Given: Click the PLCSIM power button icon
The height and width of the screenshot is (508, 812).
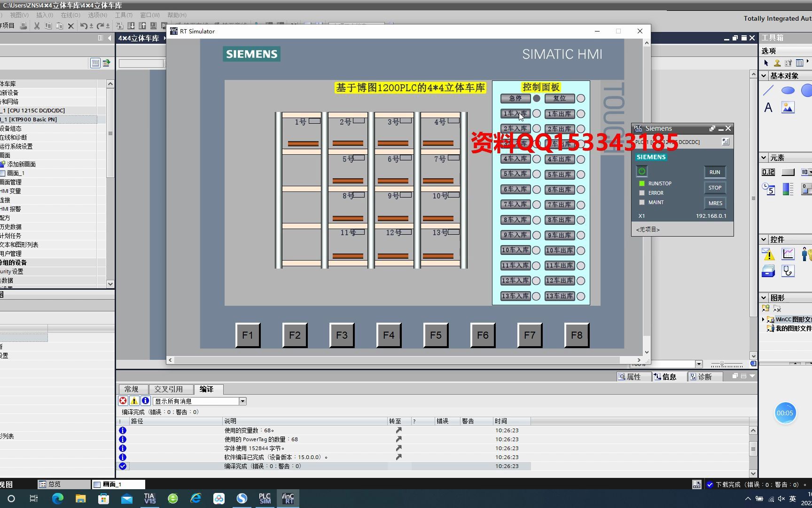Looking at the screenshot, I should [642, 171].
